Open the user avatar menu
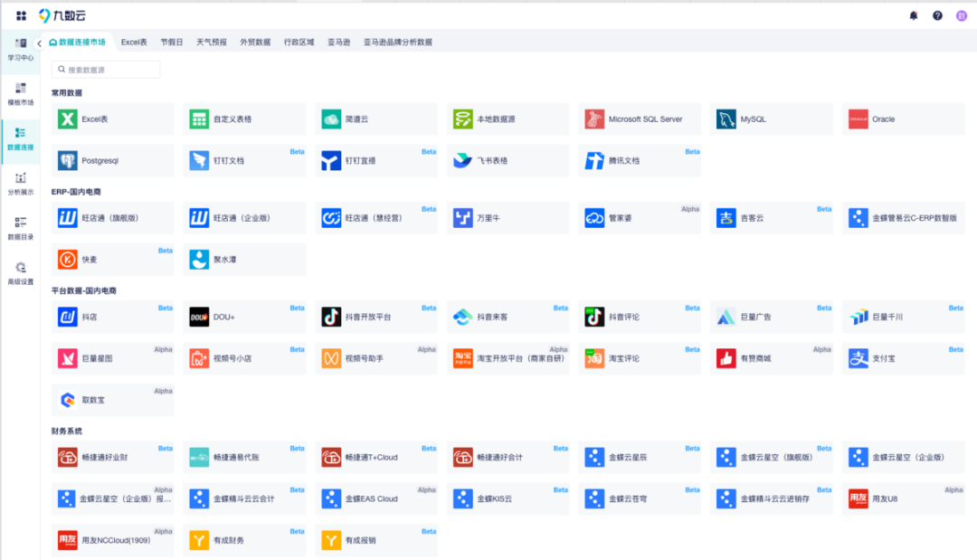 pyautogui.click(x=962, y=15)
